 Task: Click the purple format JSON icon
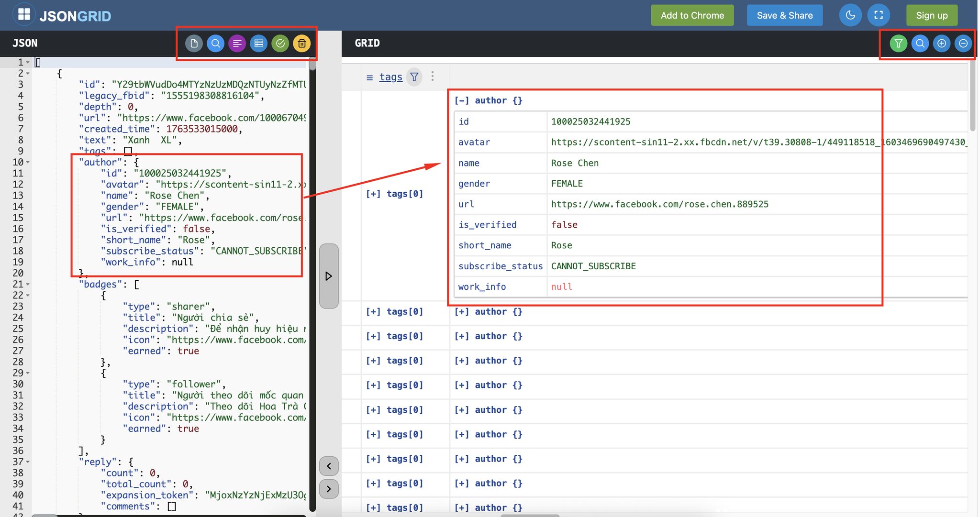pos(237,44)
